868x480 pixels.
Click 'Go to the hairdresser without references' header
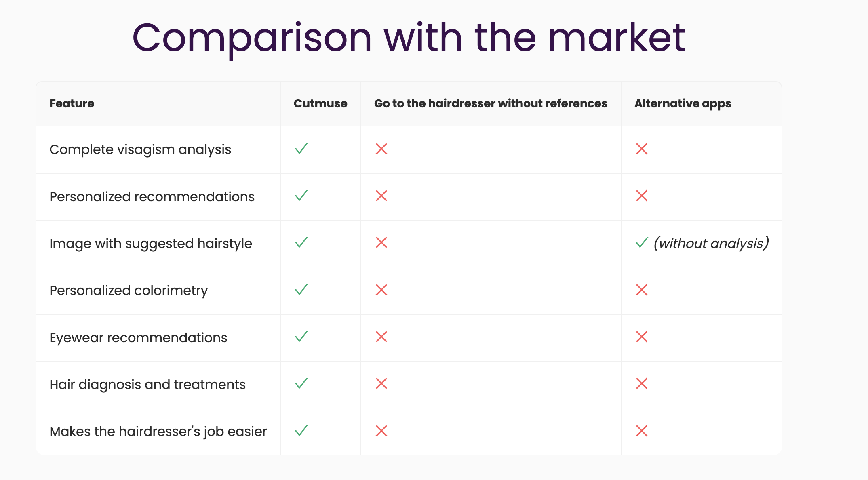click(x=491, y=103)
